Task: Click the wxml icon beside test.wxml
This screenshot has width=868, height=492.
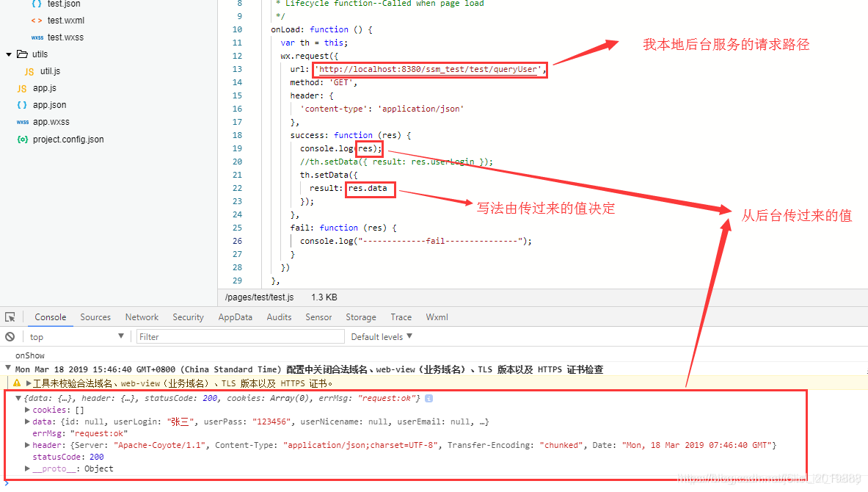Action: click(37, 21)
